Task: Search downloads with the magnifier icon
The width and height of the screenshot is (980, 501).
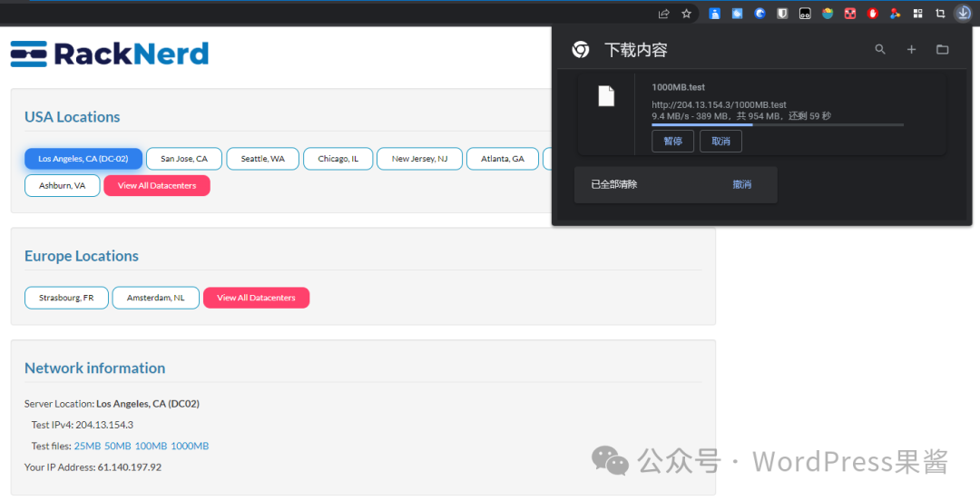Action: pos(880,49)
